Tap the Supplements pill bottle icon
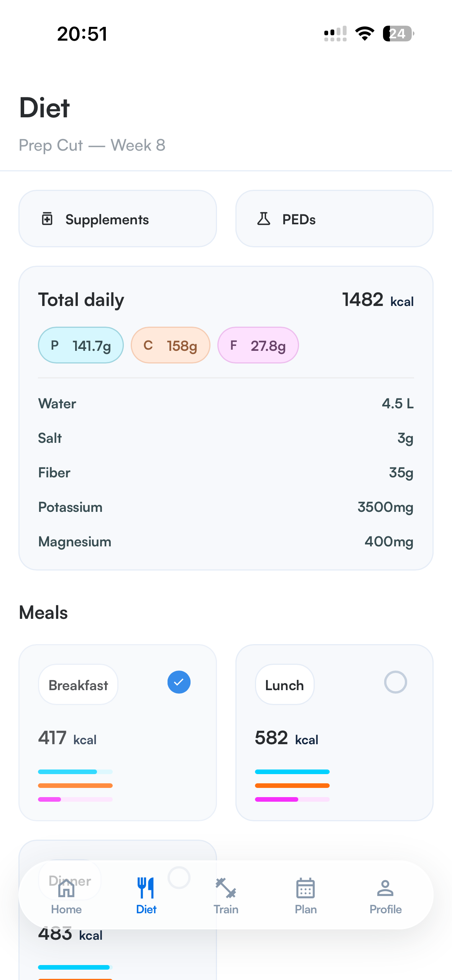452x980 pixels. point(47,219)
